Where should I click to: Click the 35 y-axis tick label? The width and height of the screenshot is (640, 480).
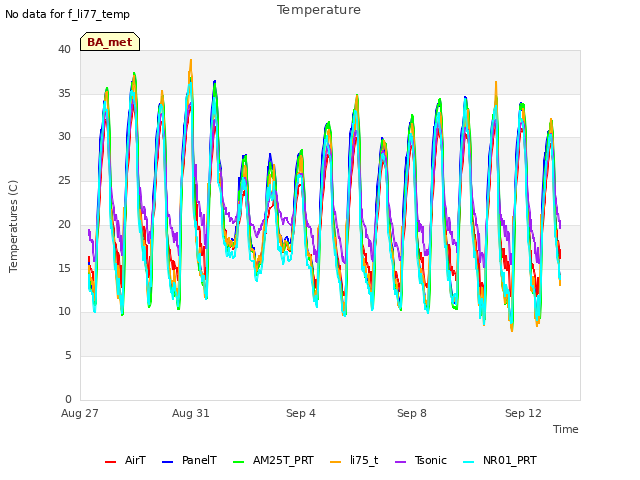pos(64,93)
